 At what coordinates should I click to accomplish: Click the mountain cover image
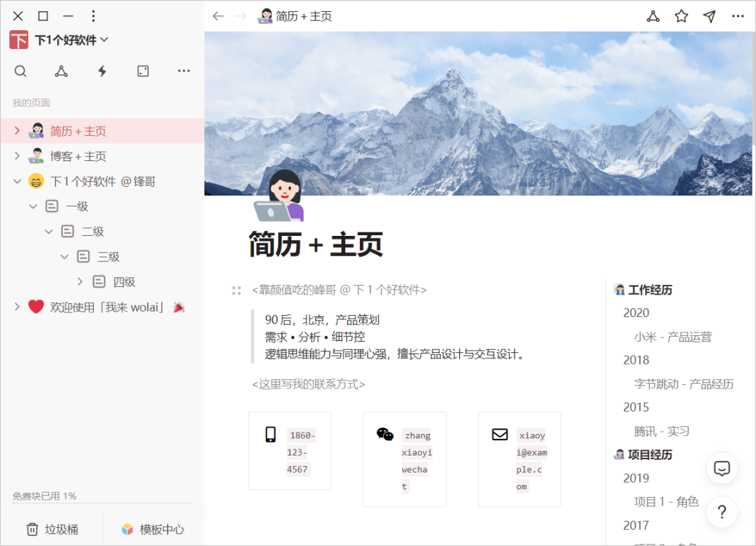(x=478, y=113)
